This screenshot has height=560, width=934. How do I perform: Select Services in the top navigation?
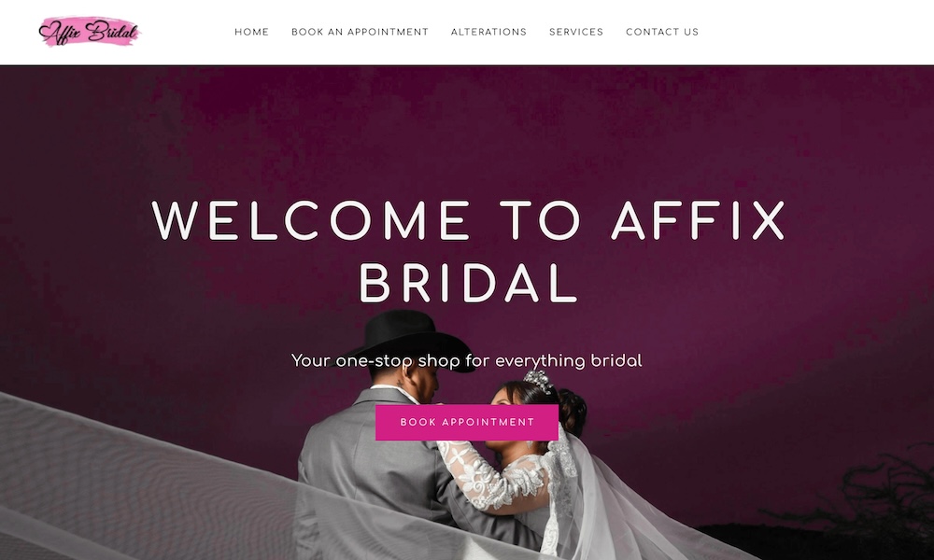point(576,32)
